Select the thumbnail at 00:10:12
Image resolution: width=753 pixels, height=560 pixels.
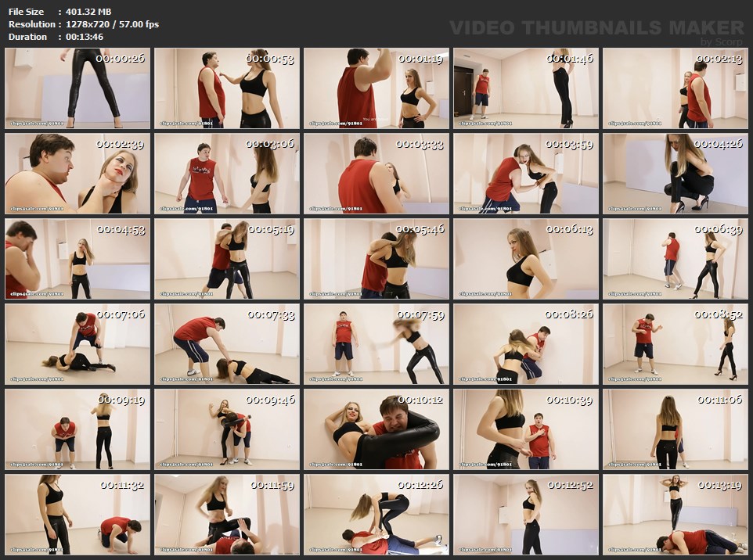tap(376, 429)
